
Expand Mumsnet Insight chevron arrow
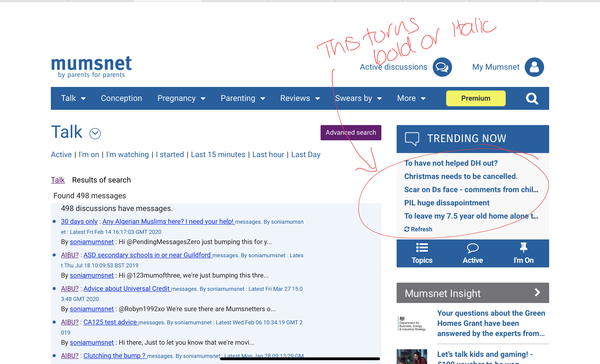point(537,292)
